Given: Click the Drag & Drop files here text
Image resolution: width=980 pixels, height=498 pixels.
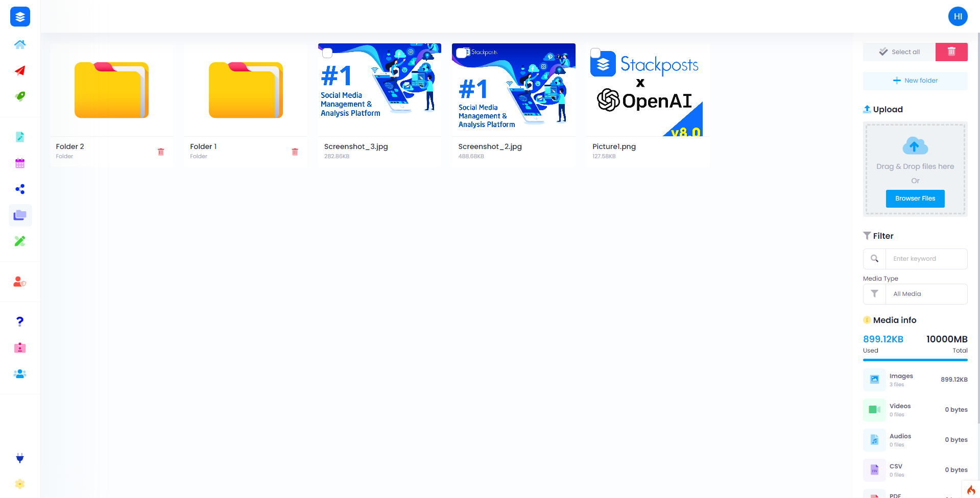Looking at the screenshot, I should tap(915, 166).
